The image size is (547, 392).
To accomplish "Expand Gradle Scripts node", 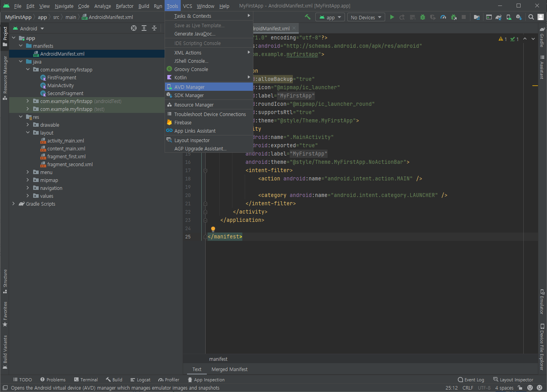I will tap(13, 204).
